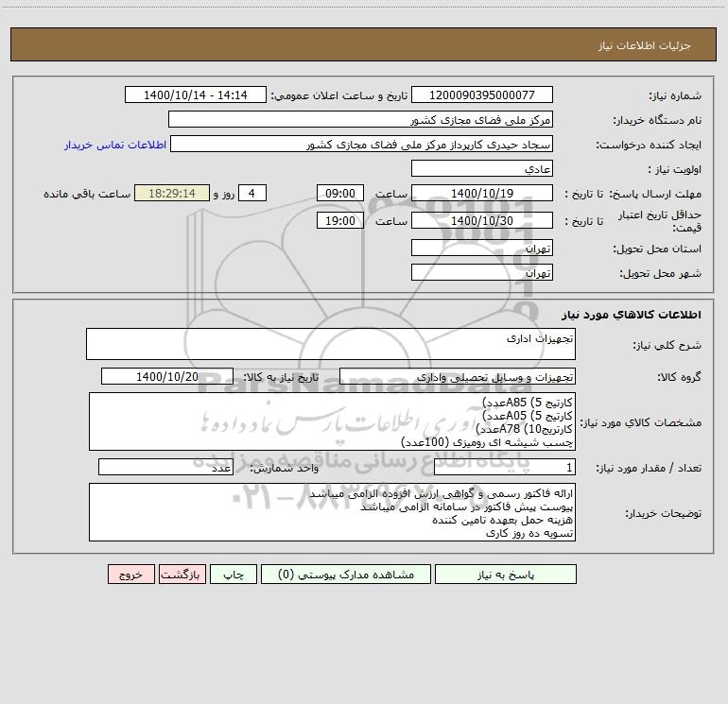Image resolution: width=728 pixels, height=704 pixels.
Task: Open مشاهده مدارک پیوستی (0) button
Action: [x=346, y=574]
